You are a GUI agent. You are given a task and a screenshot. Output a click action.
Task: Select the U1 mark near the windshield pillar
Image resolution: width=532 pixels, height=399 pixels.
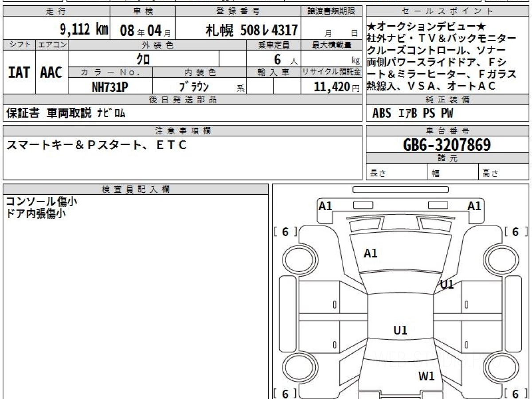tap(447, 285)
